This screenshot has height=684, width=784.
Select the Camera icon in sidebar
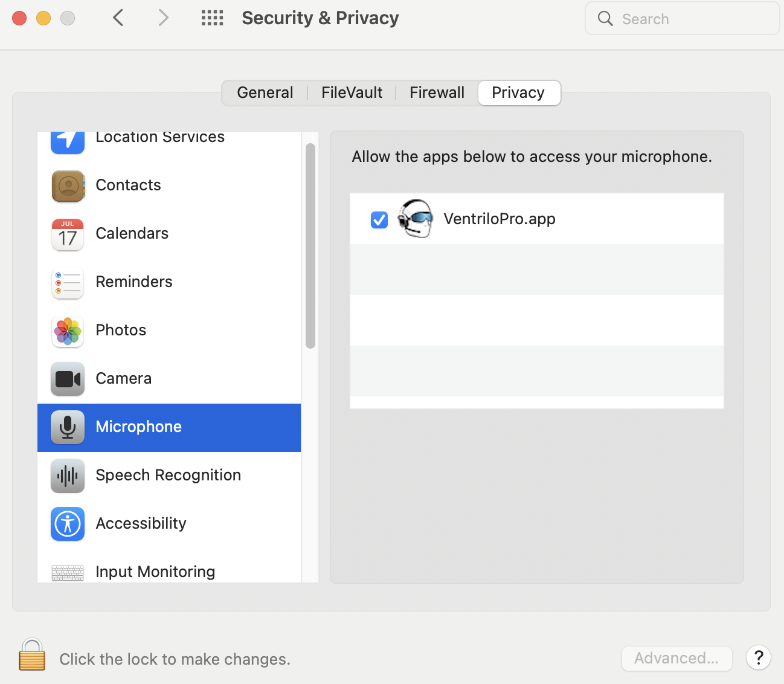[x=68, y=379]
